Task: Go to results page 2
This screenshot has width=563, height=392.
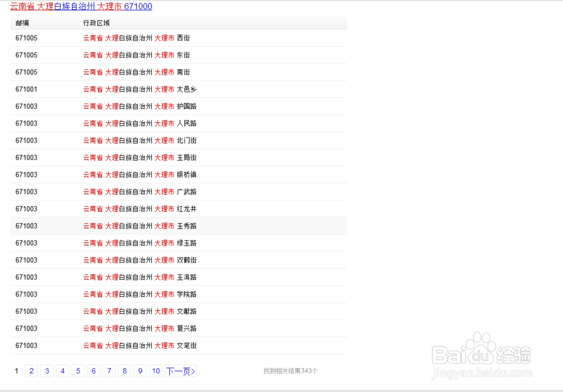Action: pyautogui.click(x=31, y=371)
